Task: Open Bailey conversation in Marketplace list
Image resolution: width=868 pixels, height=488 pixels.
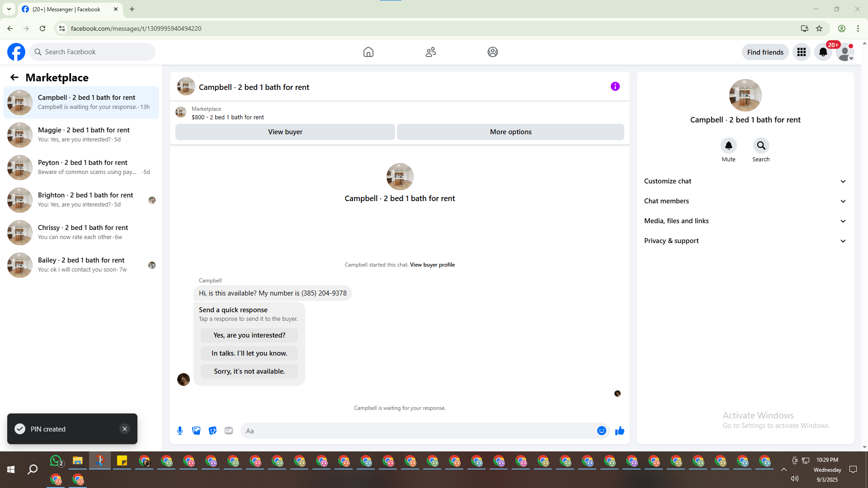Action: [x=81, y=265]
